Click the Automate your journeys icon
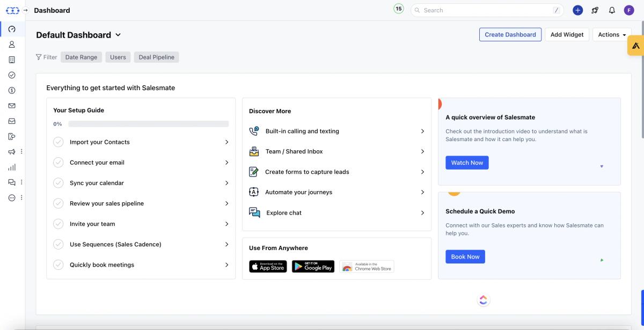Screen dimensions: 644x330 click(254, 192)
